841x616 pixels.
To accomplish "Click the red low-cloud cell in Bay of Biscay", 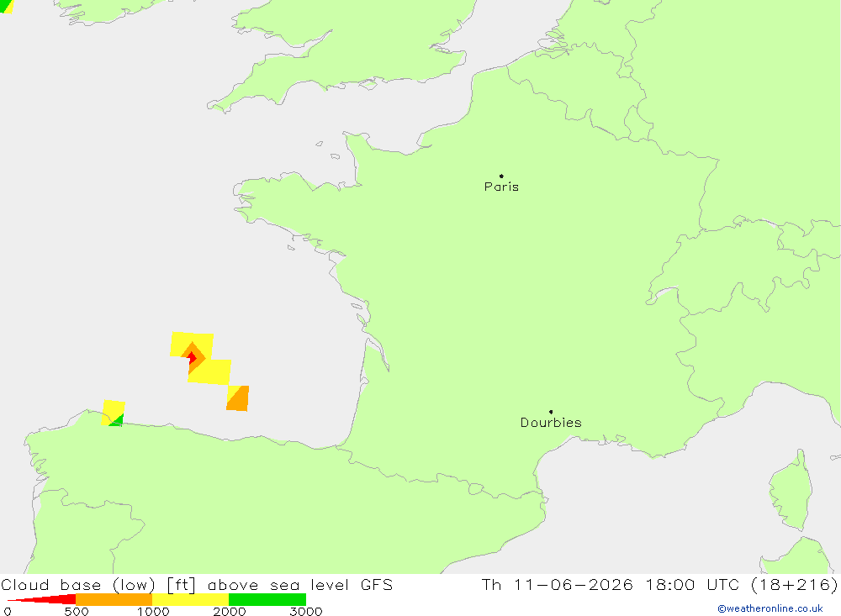I will tap(192, 358).
